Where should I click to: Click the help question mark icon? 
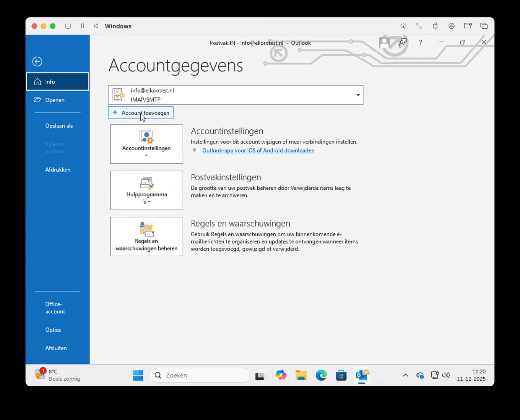(421, 42)
